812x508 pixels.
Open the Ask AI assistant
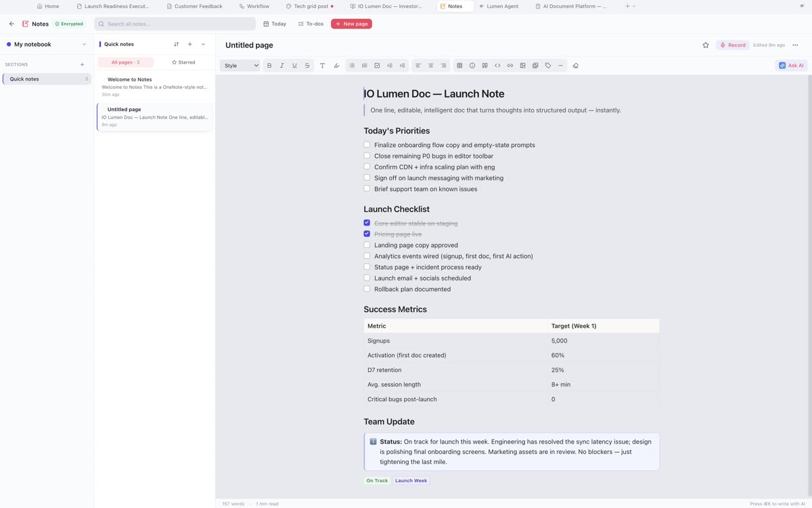tap(791, 66)
